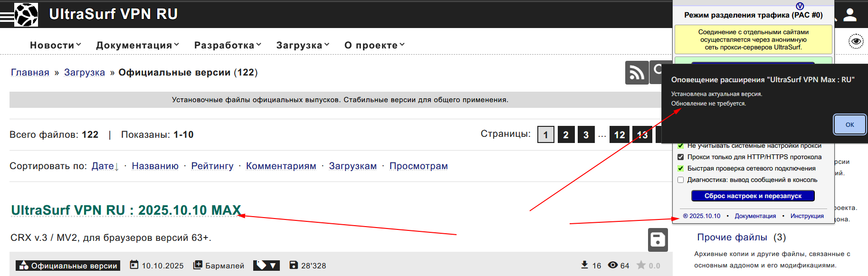Sort files by Названию

coord(155,166)
